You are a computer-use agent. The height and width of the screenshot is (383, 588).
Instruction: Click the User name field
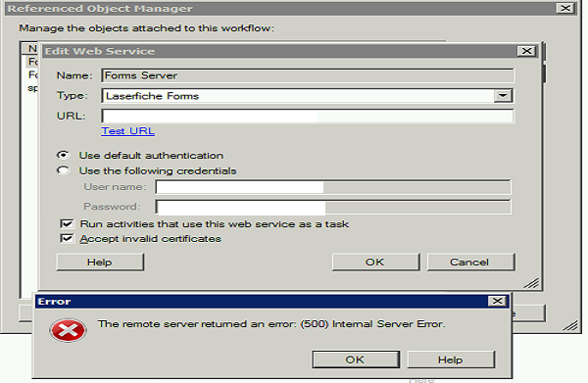(333, 187)
